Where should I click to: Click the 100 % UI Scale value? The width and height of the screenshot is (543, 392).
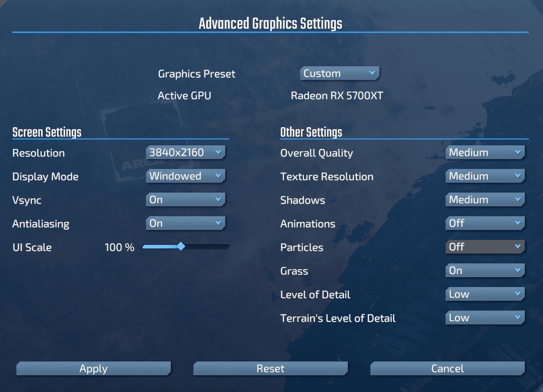pyautogui.click(x=119, y=247)
